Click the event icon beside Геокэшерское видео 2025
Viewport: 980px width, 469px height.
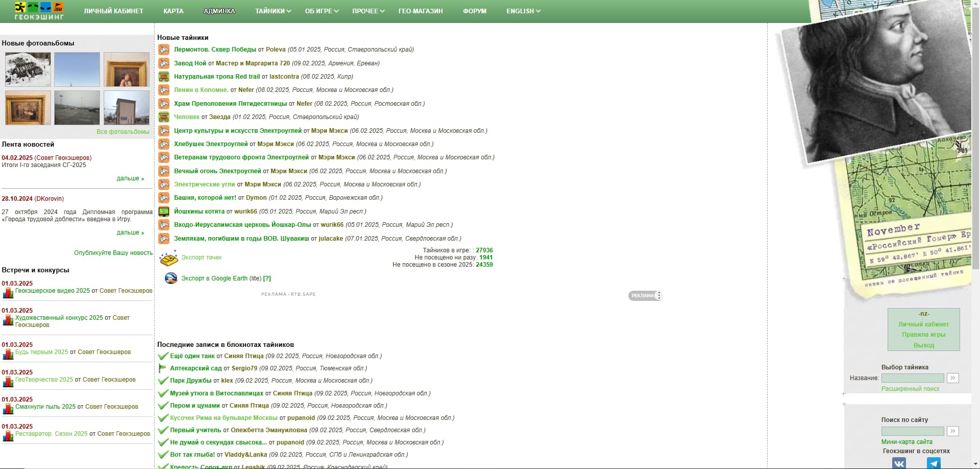8,293
